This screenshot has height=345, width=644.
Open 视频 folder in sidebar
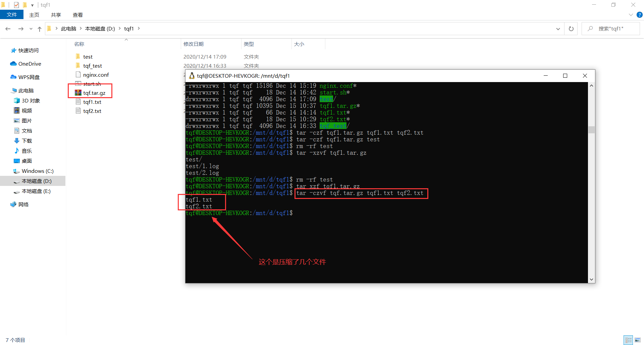[27, 111]
